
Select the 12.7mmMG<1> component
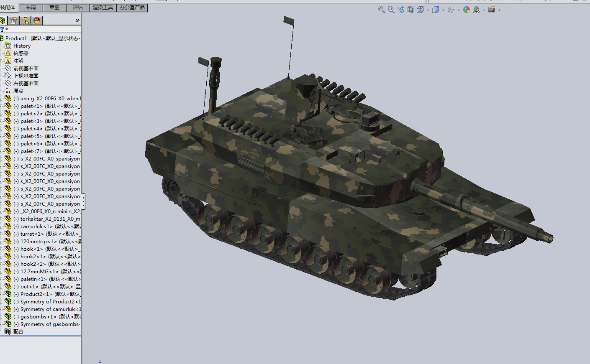point(43,272)
